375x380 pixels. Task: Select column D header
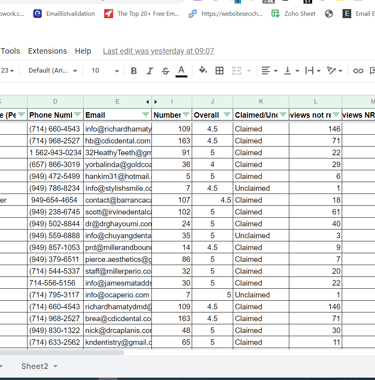point(55,102)
